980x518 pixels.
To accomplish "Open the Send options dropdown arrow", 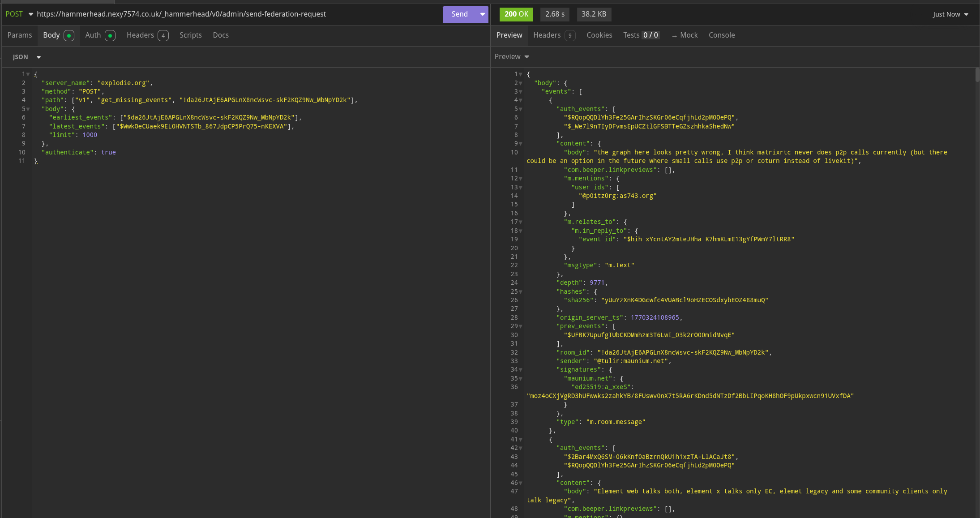I will click(483, 14).
